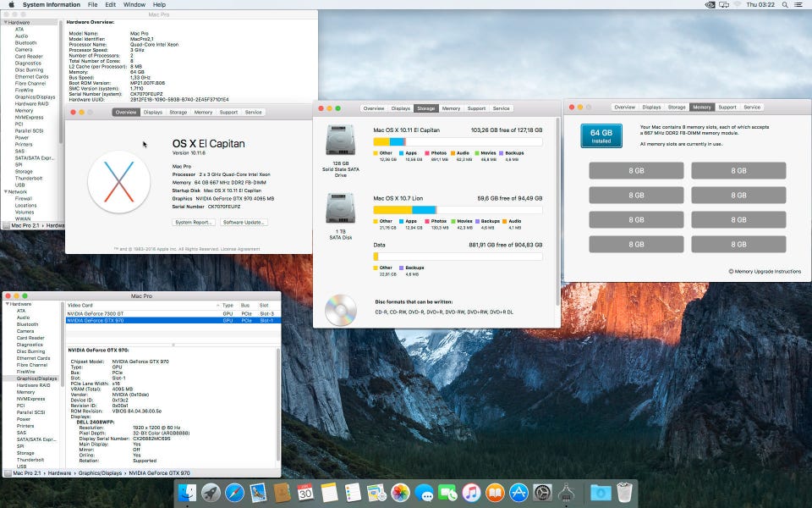Click the System Report button
Image resolution: width=812 pixels, height=508 pixels.
194,222
